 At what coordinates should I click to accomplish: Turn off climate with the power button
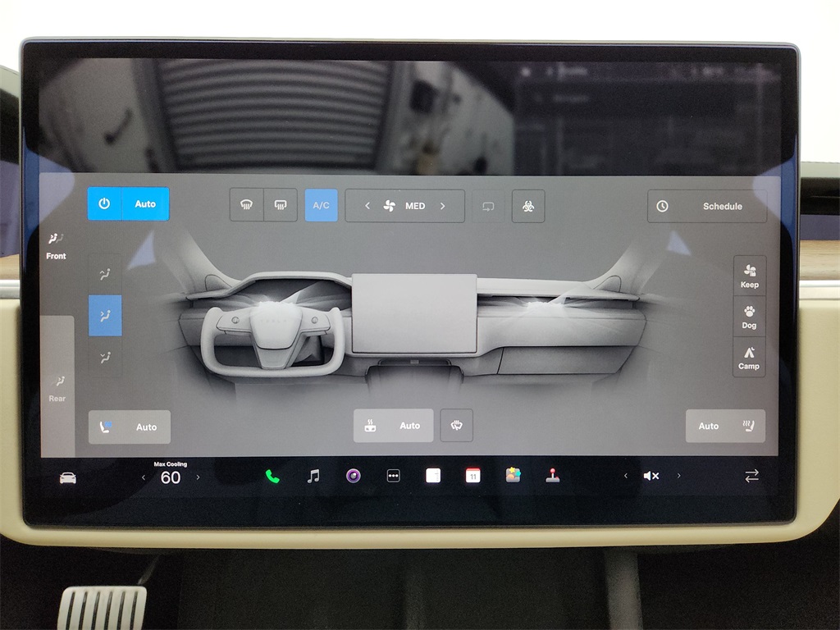coord(104,203)
